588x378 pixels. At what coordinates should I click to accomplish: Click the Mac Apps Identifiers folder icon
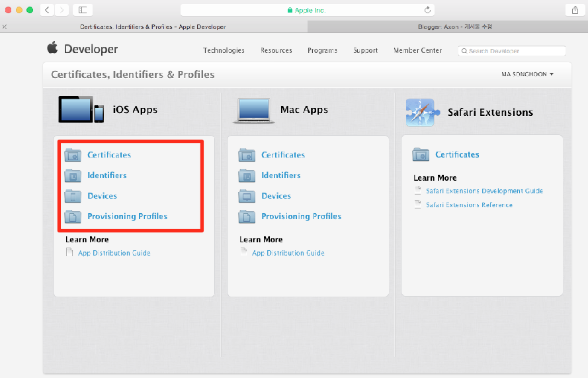[x=247, y=175]
